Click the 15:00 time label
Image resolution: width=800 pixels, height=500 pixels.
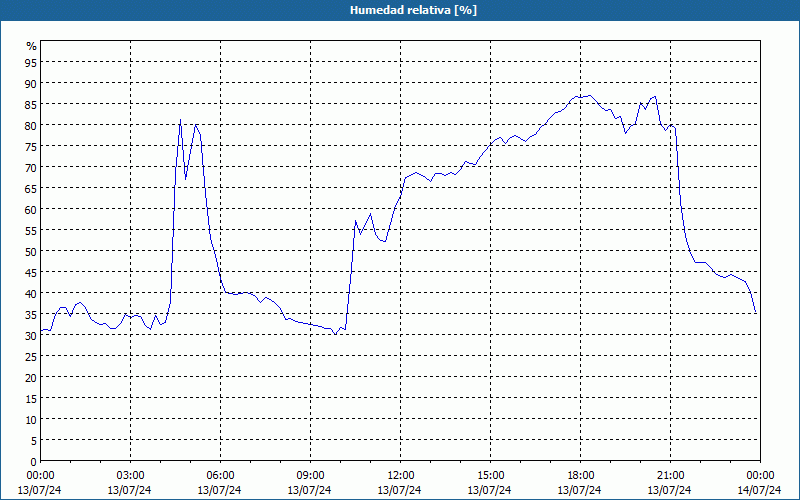[x=490, y=476]
